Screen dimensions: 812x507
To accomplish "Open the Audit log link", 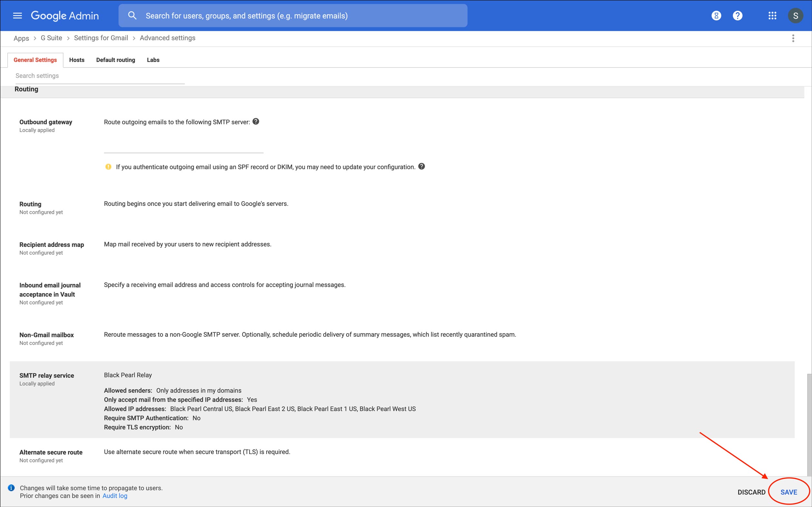I will (x=115, y=496).
